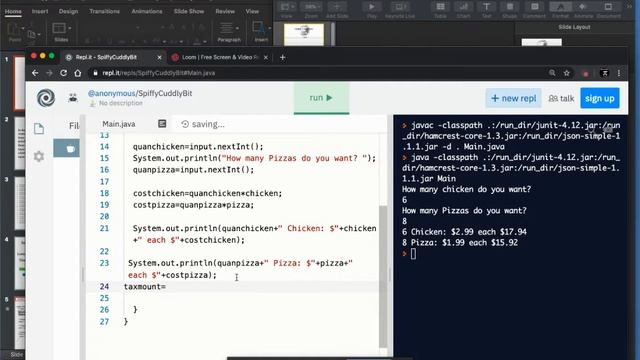Click code line 24 'taxmount='
Screen dimensions: 640x360
[144, 287]
